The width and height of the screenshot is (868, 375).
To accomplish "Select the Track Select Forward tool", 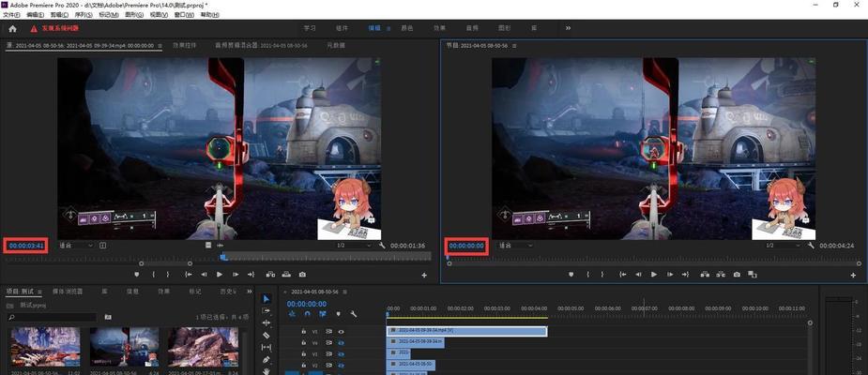I will point(266,311).
